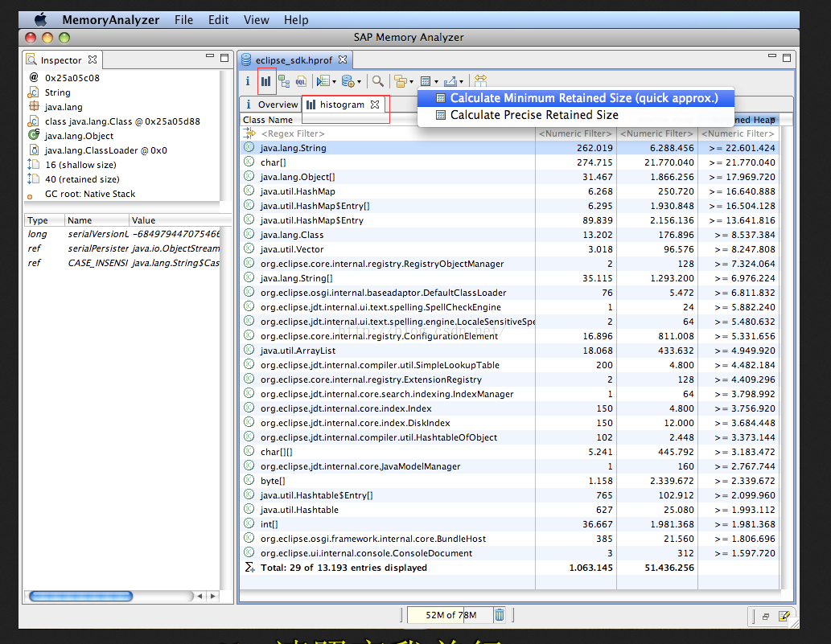Click the magnifier search toolbar icon
Viewport: 831px width, 644px height.
click(376, 81)
